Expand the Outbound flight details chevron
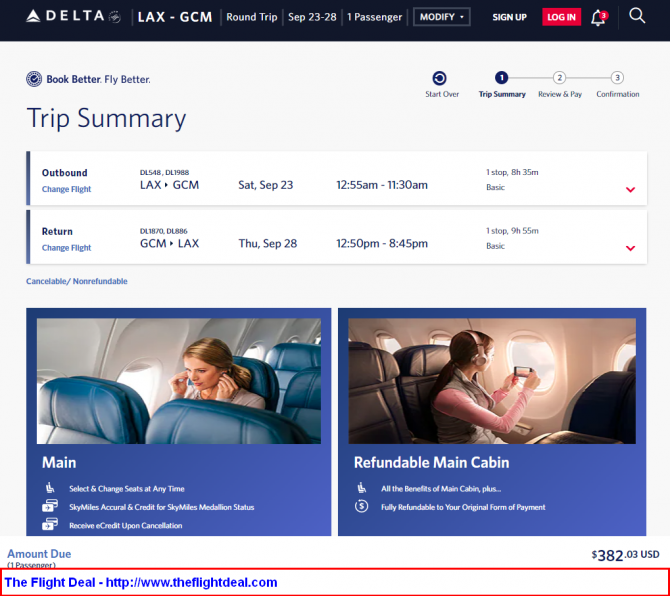 630,189
